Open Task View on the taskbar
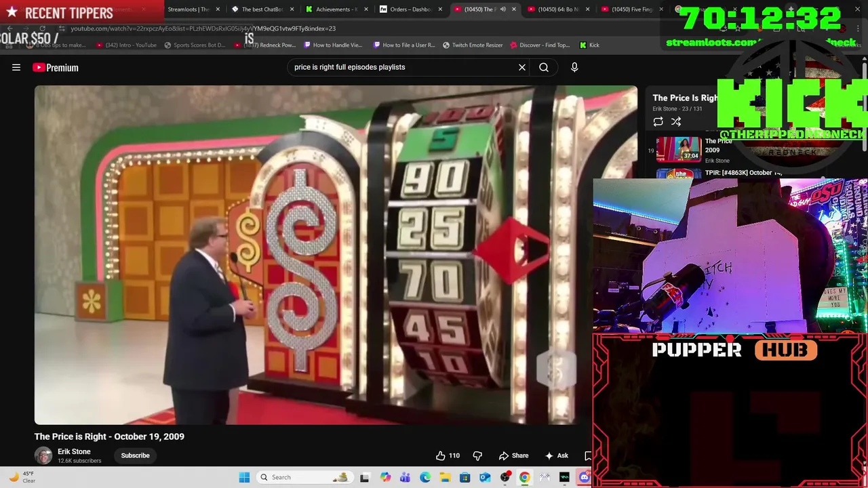 [x=365, y=477]
